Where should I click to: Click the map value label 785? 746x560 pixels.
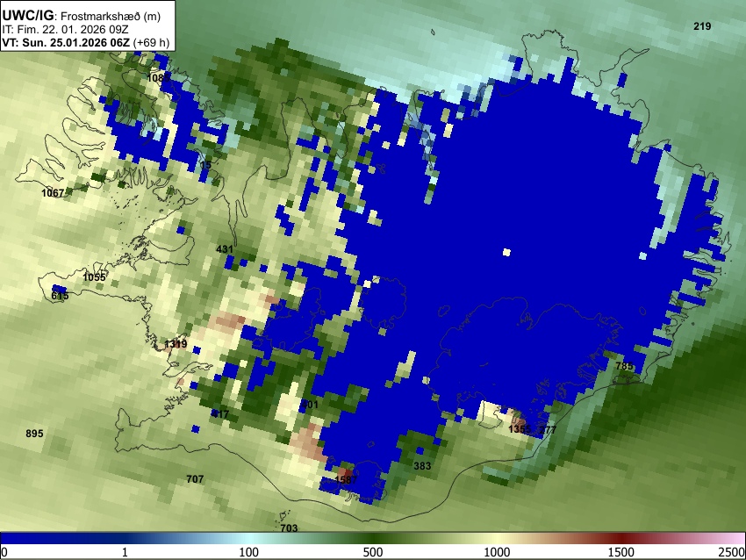pos(624,366)
